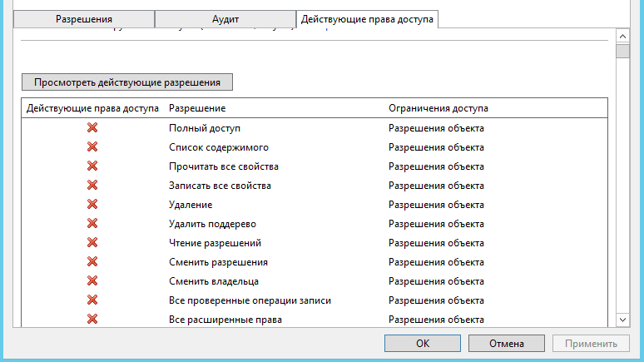
Task: Select the Сменить разрешения permission text
Action: [218, 262]
